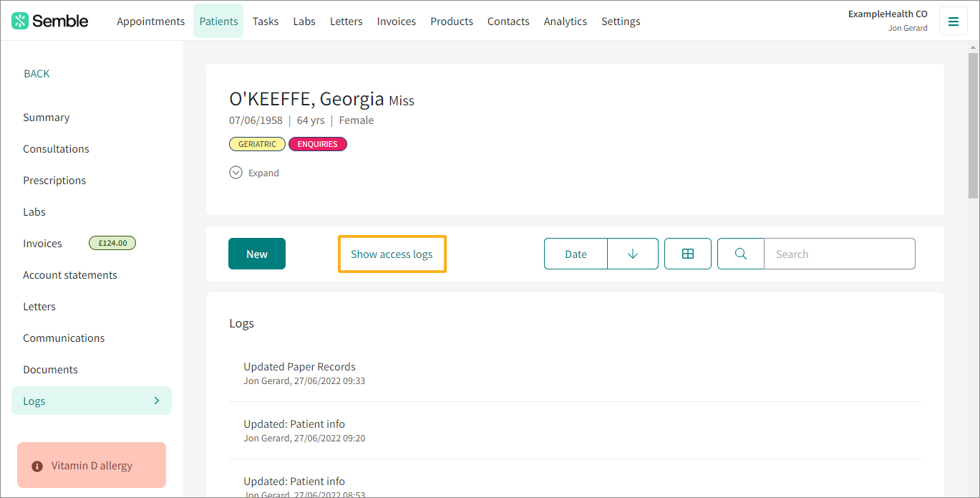Open the Appointments menu

[x=151, y=21]
